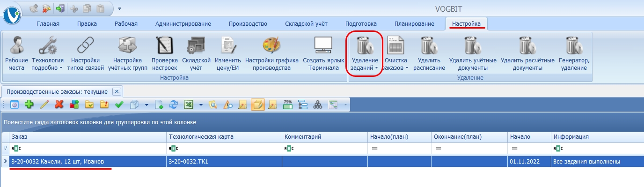Open Настройки типов связей
Image resolution: width=644 pixels, height=187 pixels.
pyautogui.click(x=85, y=53)
